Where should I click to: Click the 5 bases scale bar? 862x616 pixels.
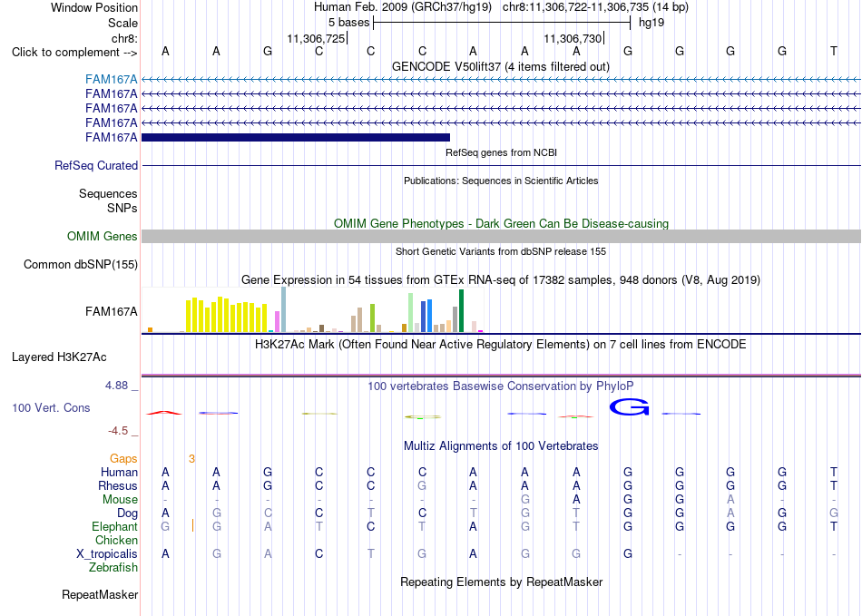pos(502,23)
